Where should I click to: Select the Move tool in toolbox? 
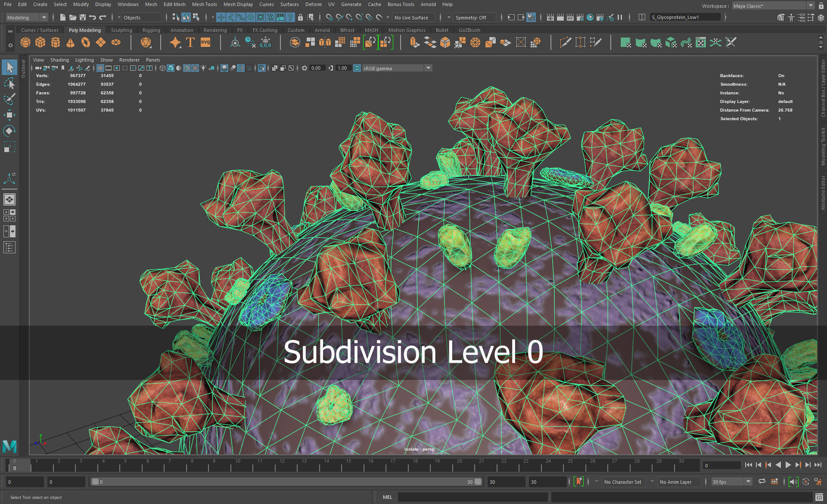pyautogui.click(x=9, y=115)
